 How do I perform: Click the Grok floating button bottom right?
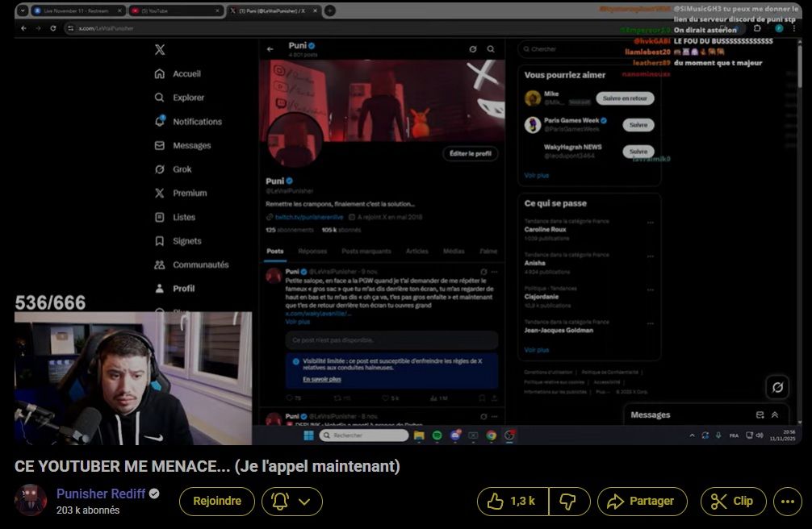(x=776, y=387)
